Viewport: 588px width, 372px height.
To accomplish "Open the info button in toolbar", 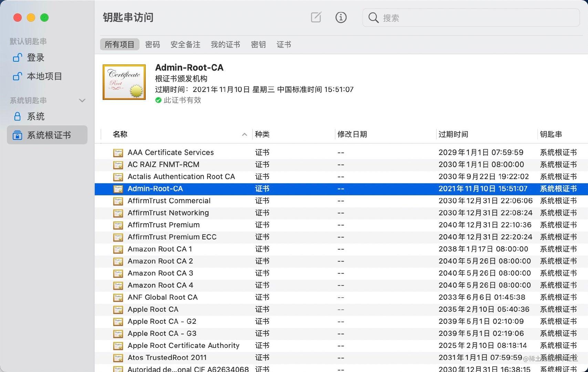I will click(341, 17).
